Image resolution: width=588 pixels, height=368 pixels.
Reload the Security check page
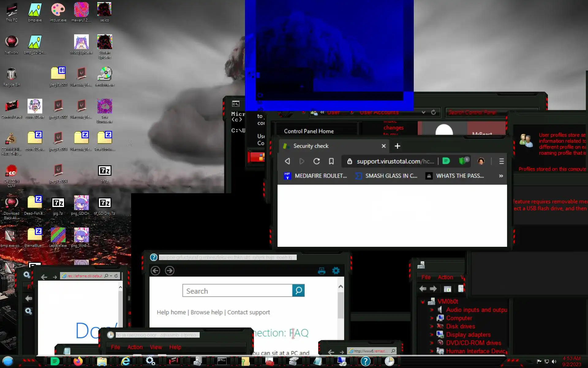coord(316,161)
